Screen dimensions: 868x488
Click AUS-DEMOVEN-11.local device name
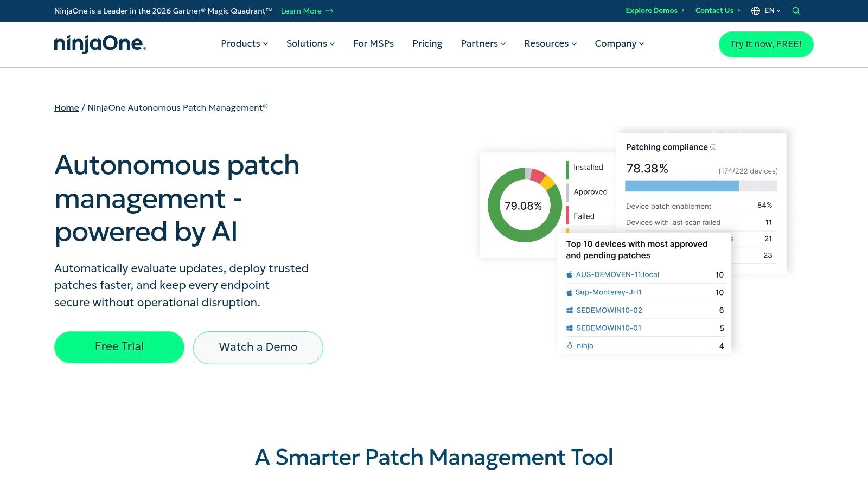tap(617, 274)
